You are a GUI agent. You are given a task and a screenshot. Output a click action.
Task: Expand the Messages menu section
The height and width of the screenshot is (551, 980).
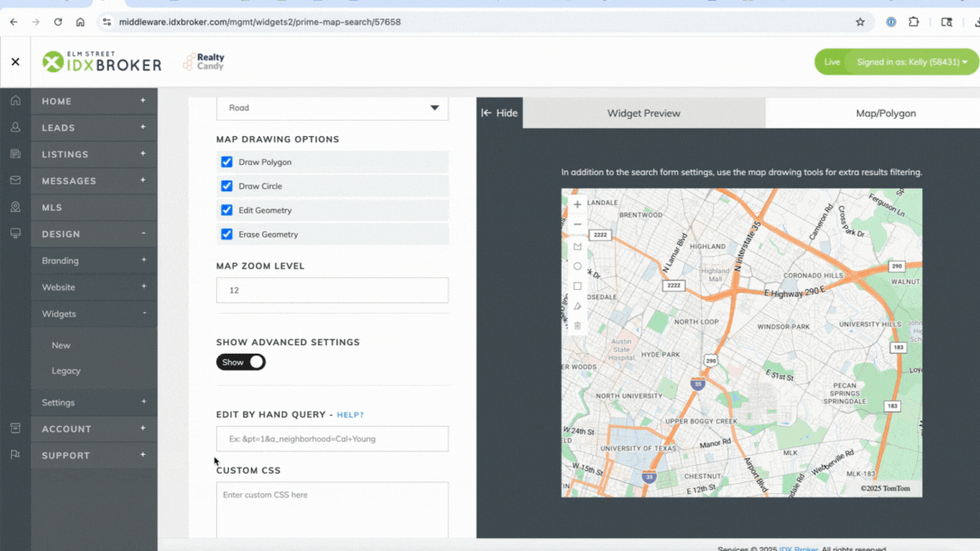point(143,180)
